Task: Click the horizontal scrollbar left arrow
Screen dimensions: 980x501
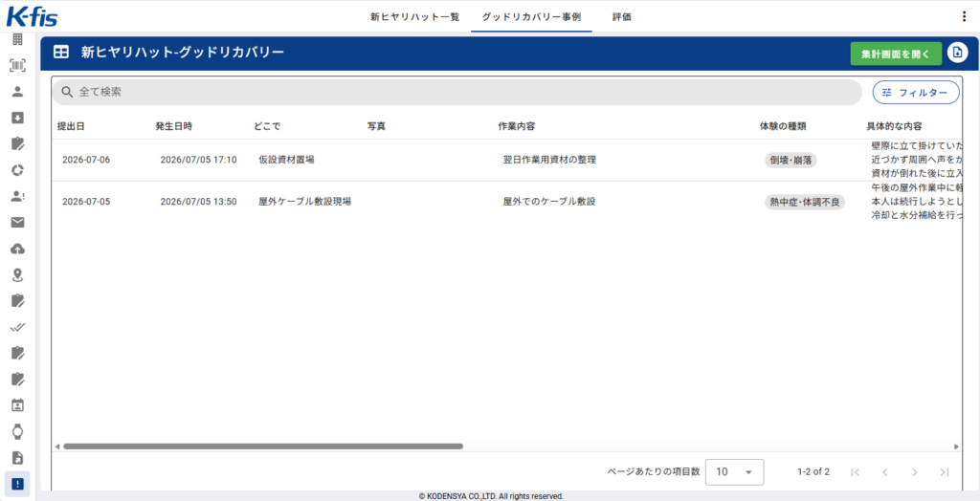Action: pos(56,447)
